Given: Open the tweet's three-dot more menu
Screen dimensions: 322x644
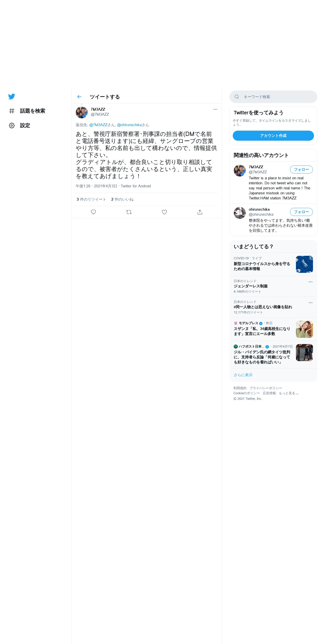Looking at the screenshot, I should tap(215, 109).
